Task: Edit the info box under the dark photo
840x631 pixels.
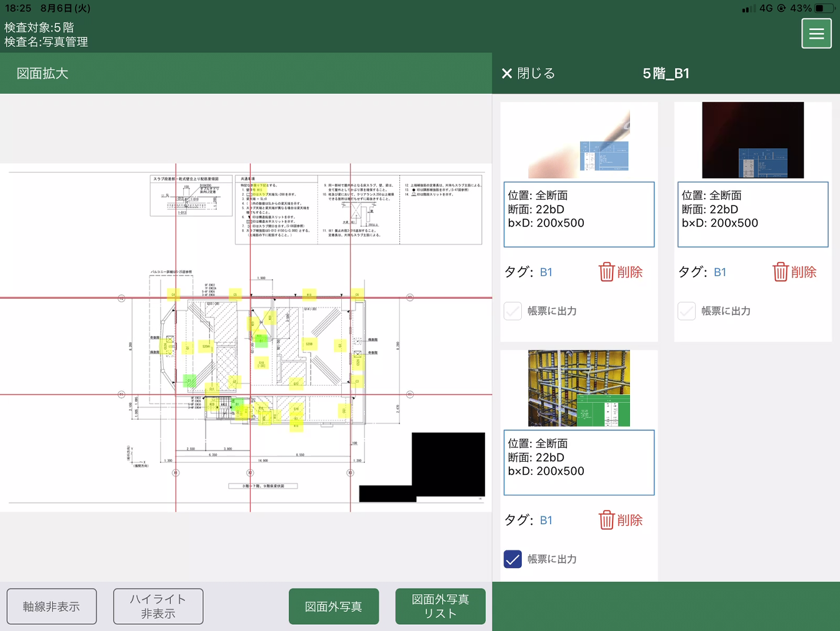Action: [x=753, y=214]
